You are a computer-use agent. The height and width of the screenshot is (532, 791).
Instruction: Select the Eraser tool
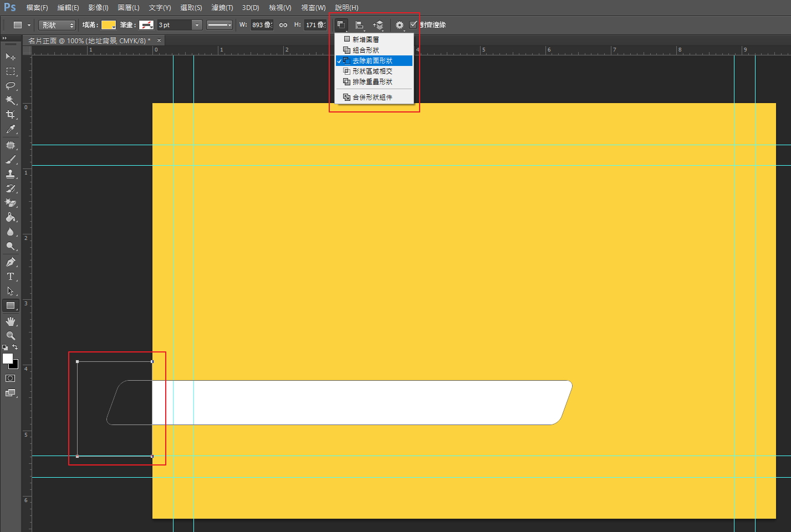coord(11,203)
